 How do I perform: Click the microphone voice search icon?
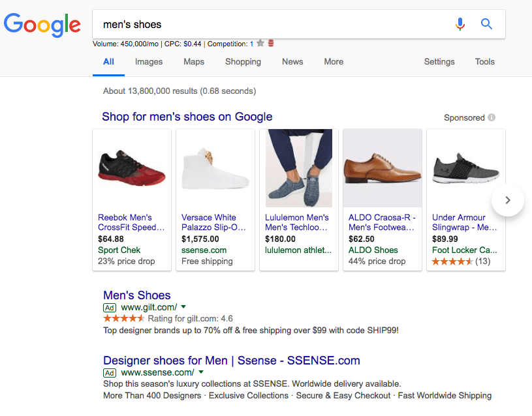click(x=460, y=24)
